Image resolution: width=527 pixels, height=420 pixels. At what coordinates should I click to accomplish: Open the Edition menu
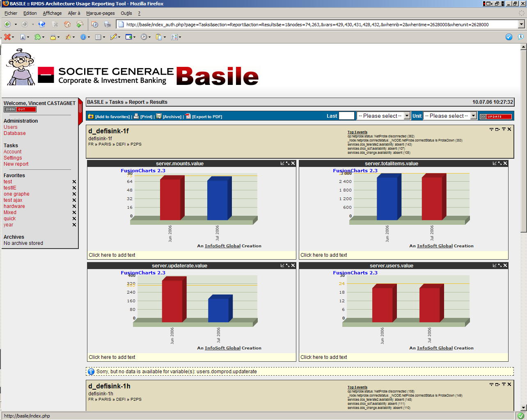click(30, 13)
